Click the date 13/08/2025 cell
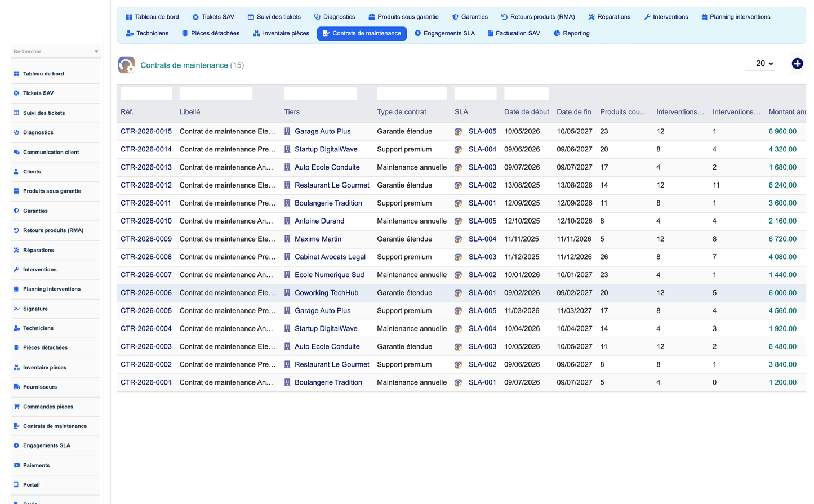Screen dimensions: 814x504 522,185
